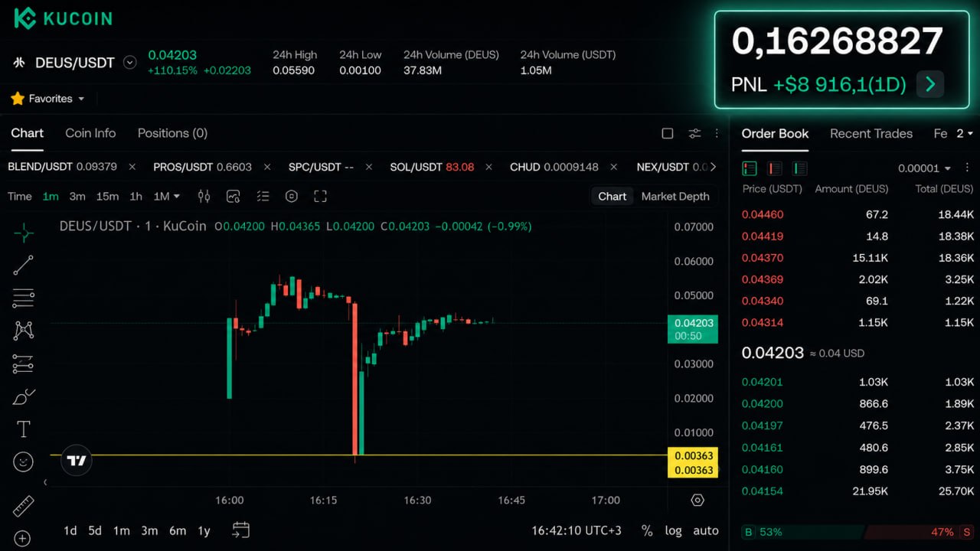The width and height of the screenshot is (980, 551).
Task: Show sell orders only view
Action: coord(775,168)
